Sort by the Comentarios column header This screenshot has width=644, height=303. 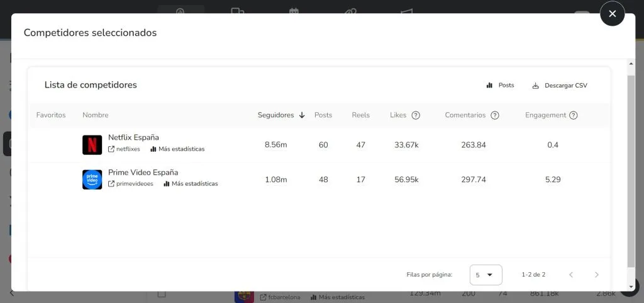[465, 115]
